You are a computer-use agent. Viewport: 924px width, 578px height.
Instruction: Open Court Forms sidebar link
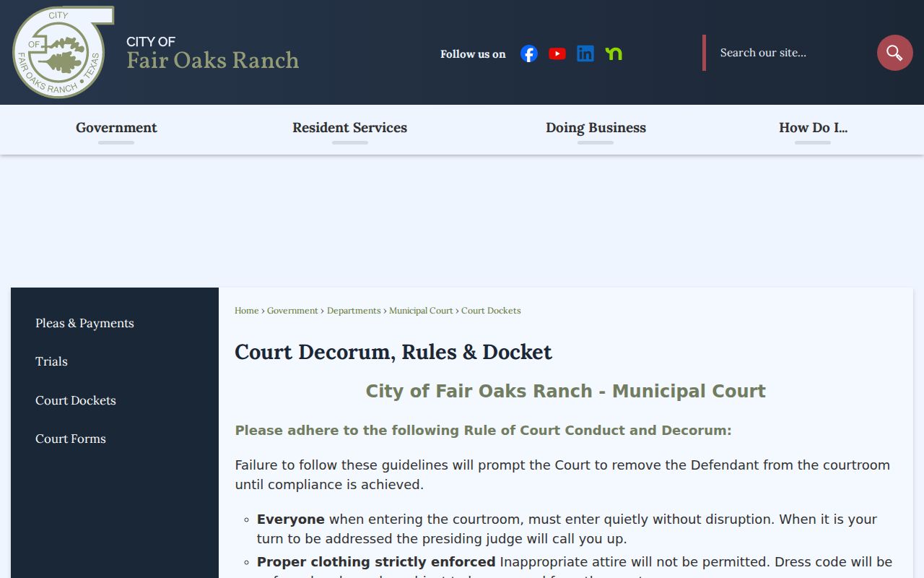[x=71, y=439]
